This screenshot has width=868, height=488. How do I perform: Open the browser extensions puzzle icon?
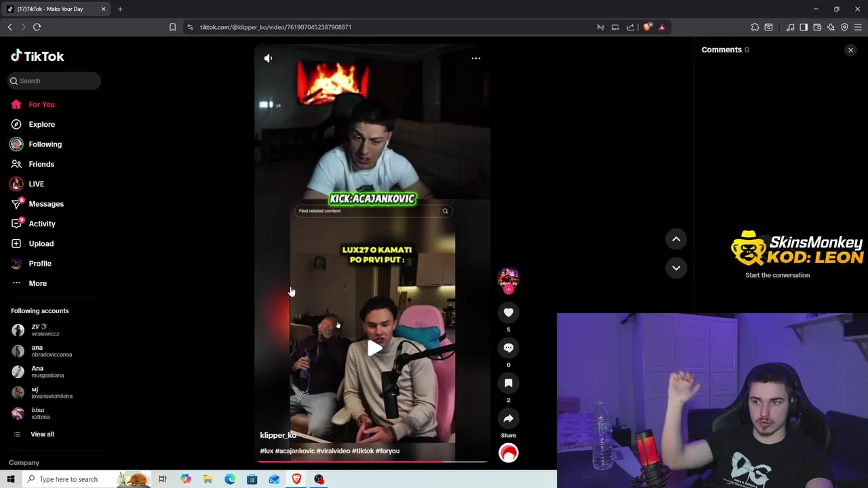(x=755, y=27)
